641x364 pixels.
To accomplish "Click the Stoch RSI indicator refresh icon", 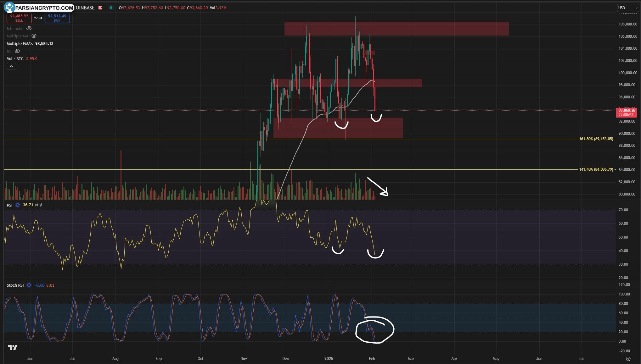I will tap(29, 285).
